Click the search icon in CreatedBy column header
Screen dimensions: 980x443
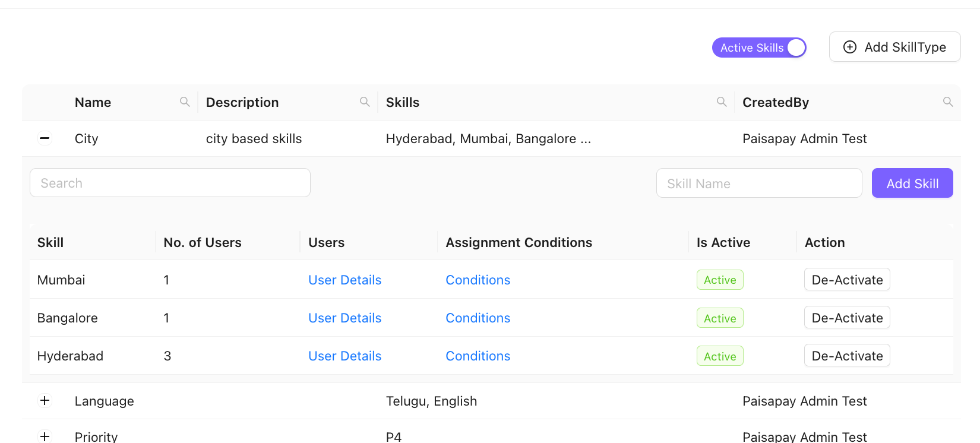click(948, 102)
